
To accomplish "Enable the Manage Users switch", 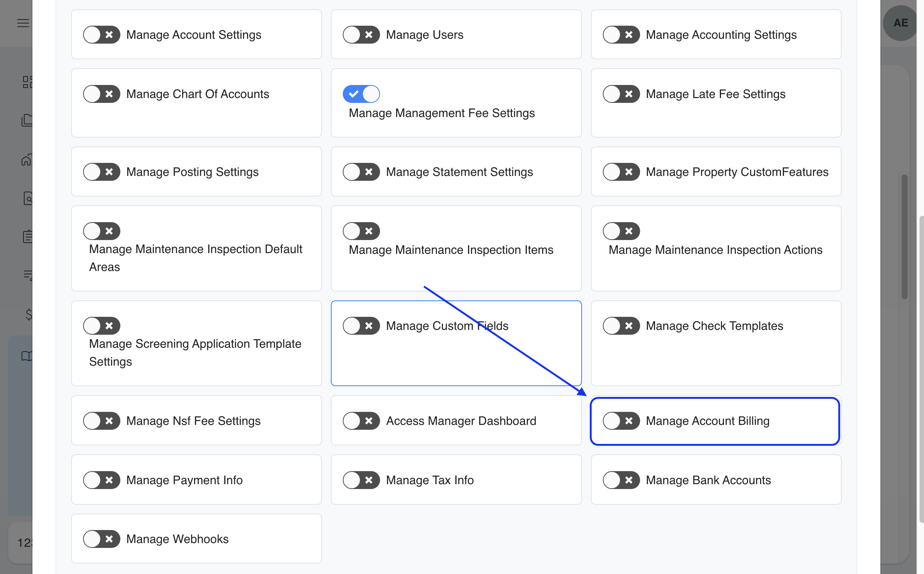I will 361,35.
